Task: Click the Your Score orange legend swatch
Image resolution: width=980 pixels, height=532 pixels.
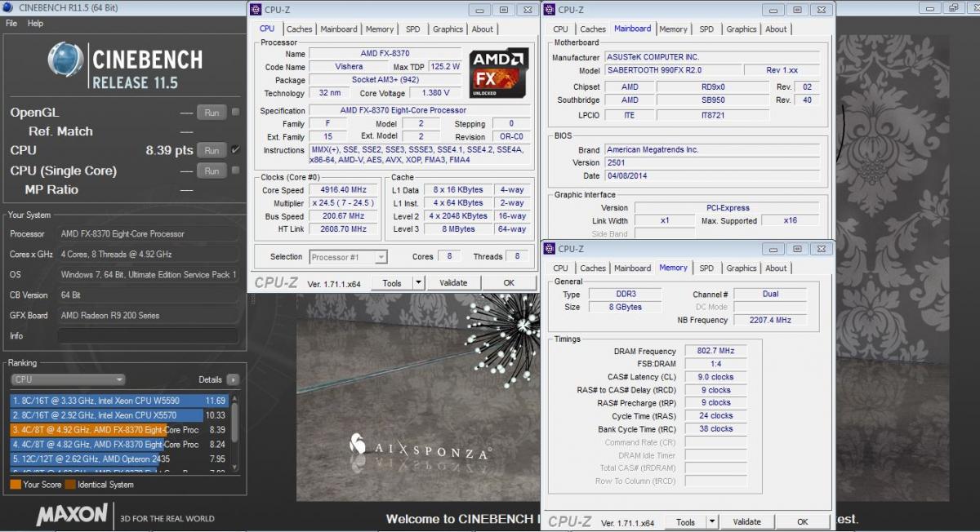Action: 16,485
